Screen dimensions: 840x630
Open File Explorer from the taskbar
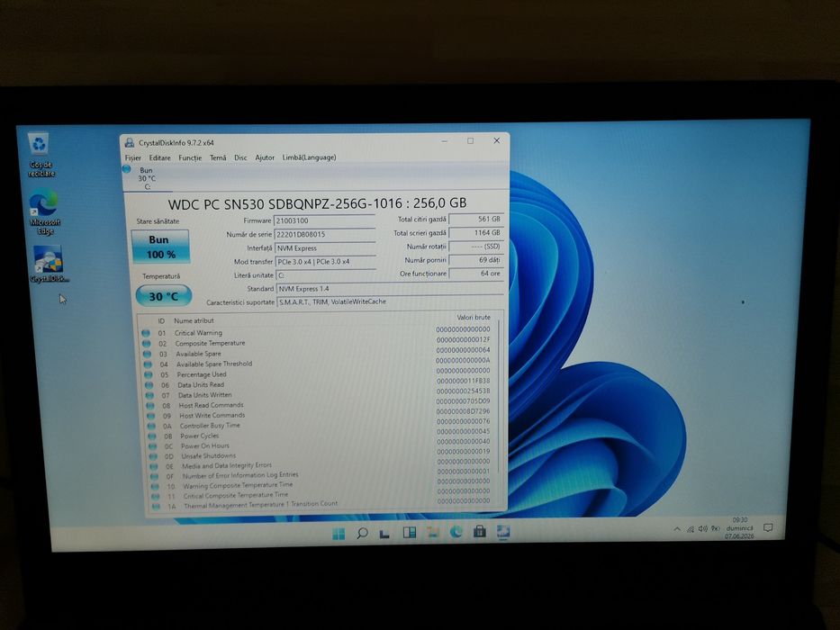click(x=433, y=532)
